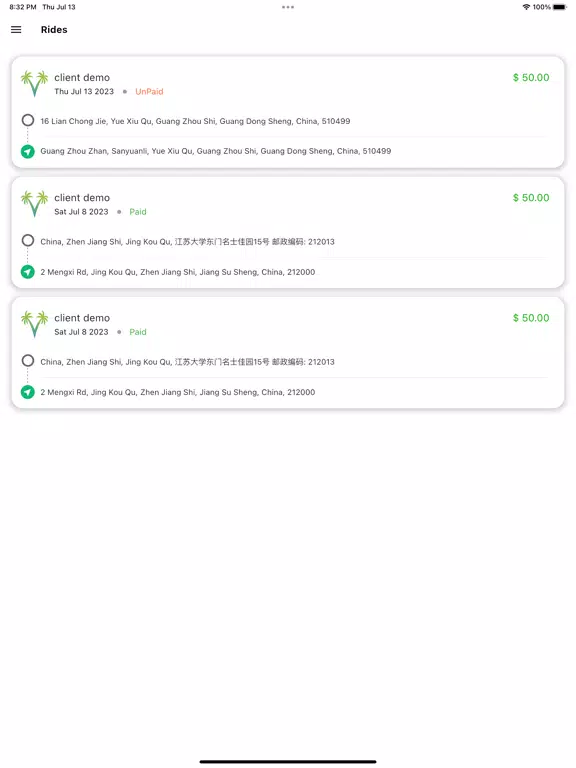Screen dimensions: 576x768
Task: Open the 16 Lian Chong Jie pickup address
Action: 195,121
